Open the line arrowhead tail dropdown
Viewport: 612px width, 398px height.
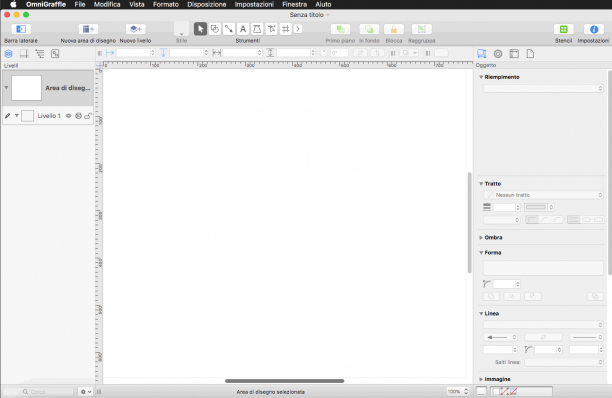tap(500, 337)
